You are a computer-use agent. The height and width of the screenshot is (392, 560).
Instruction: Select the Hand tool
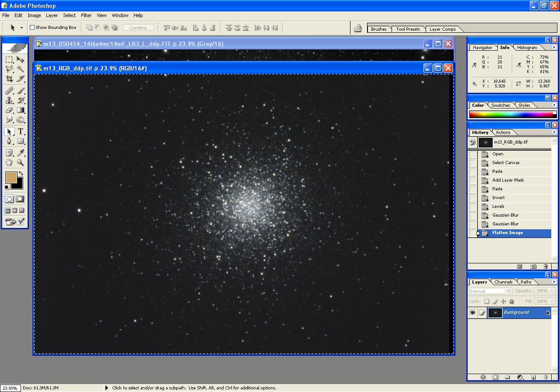pyautogui.click(x=9, y=163)
